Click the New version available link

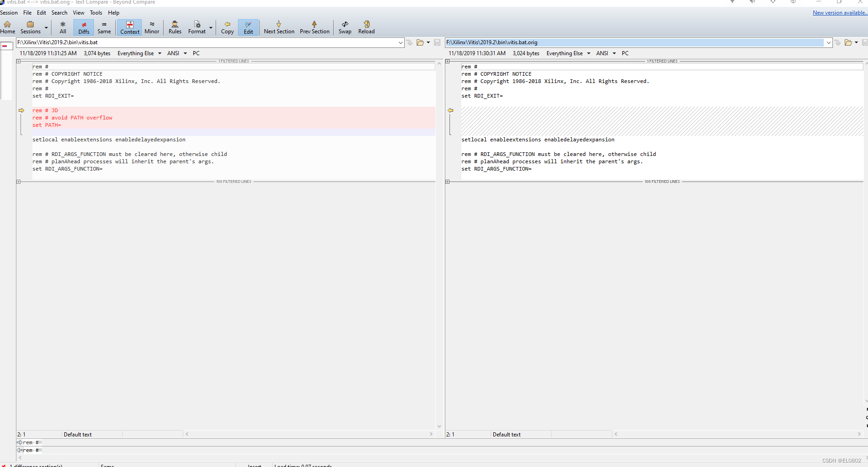pos(839,12)
